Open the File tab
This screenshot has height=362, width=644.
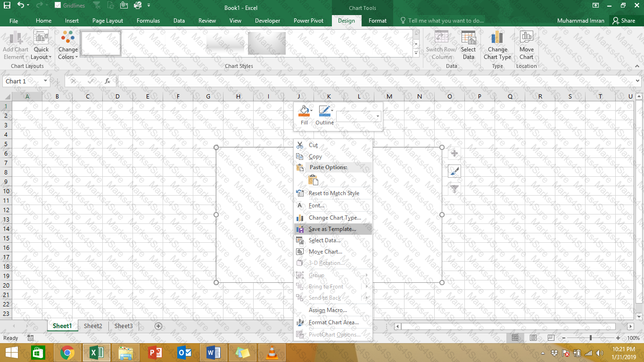[14, 21]
